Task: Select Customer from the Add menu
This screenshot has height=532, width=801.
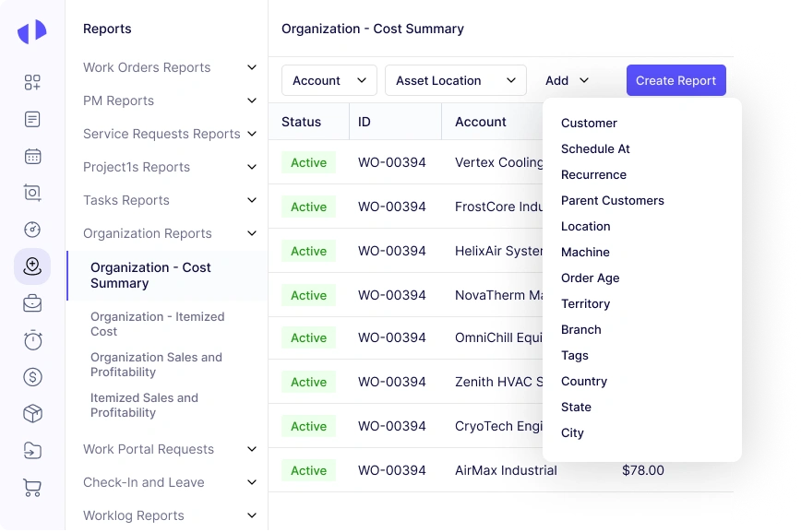Action: coord(589,123)
